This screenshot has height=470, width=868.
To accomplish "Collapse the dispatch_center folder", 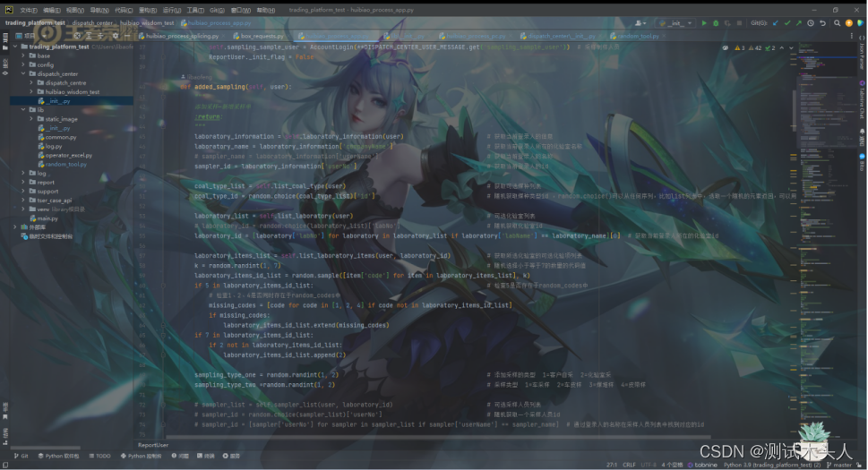I will [23, 73].
